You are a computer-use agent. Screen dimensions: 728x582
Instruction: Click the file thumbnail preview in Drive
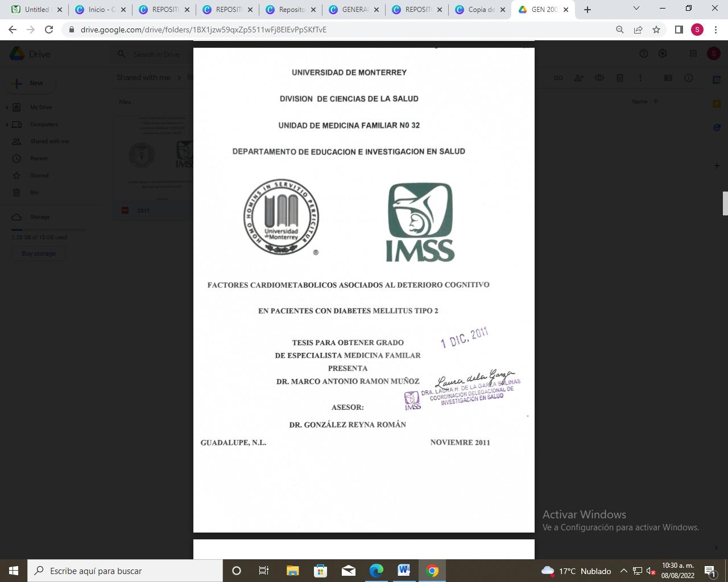pyautogui.click(x=154, y=159)
